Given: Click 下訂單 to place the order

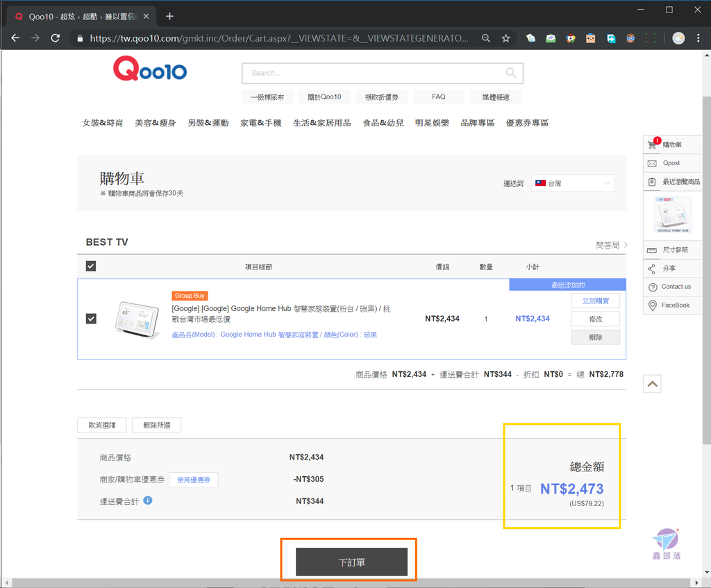Looking at the screenshot, I should coord(351,562).
